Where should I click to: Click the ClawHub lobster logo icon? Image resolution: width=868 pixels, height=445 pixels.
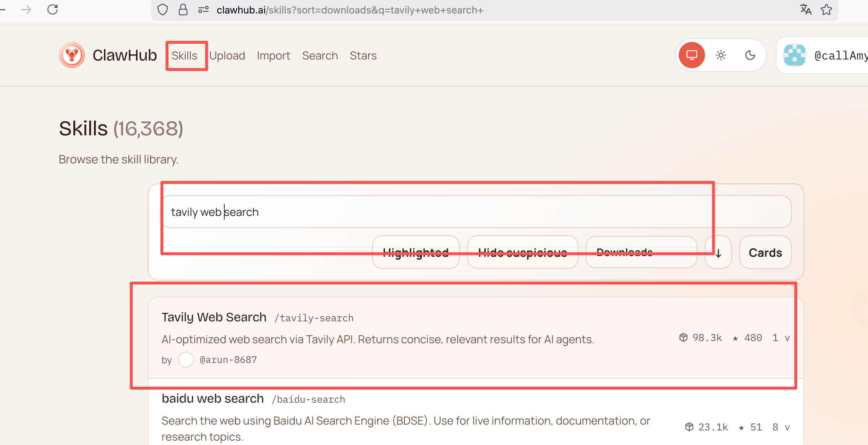click(x=72, y=55)
